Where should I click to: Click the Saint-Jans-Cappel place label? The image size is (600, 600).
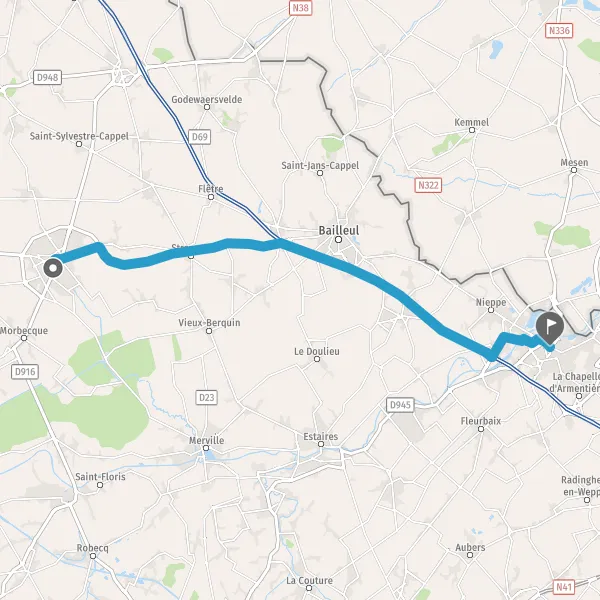click(x=320, y=166)
